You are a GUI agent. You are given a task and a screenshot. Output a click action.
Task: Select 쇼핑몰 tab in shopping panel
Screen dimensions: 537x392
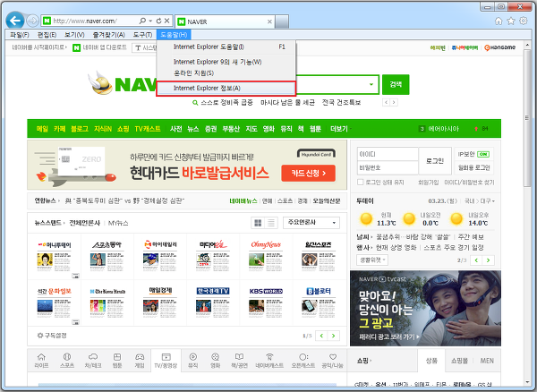coord(459,361)
